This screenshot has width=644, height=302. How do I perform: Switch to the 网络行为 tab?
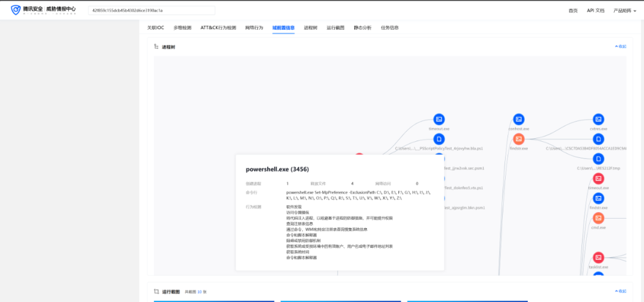click(254, 28)
